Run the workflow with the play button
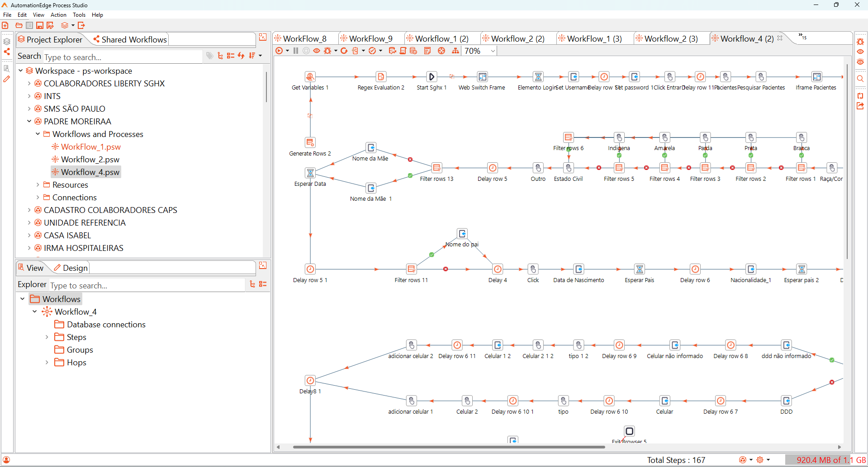 click(x=279, y=51)
